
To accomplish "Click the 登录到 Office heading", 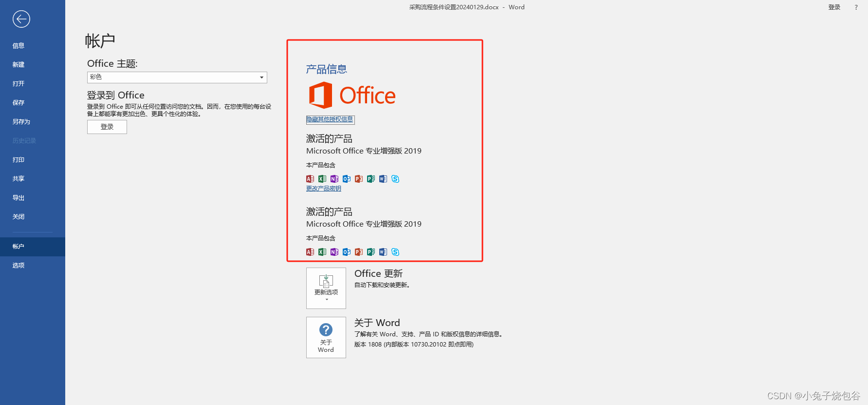I will pyautogui.click(x=116, y=95).
